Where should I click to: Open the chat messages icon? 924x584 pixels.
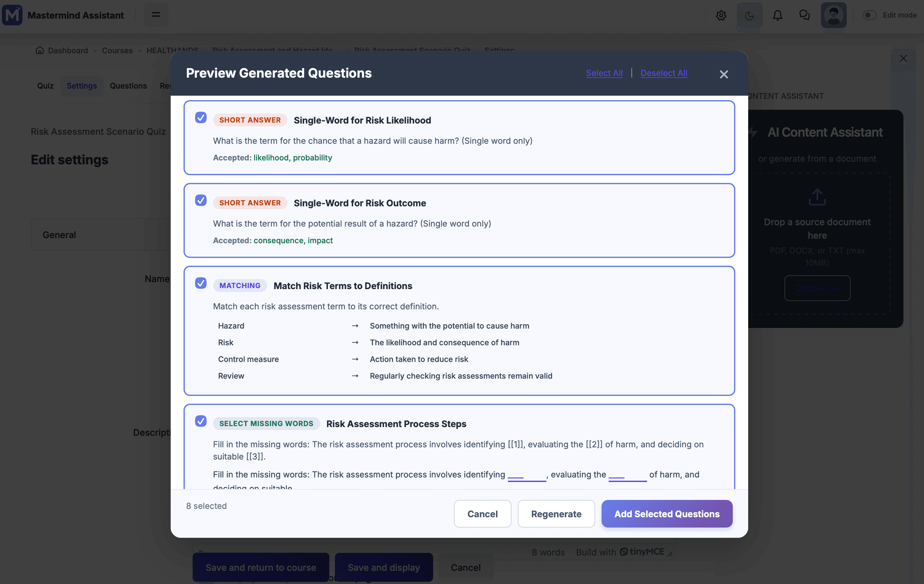coord(804,15)
